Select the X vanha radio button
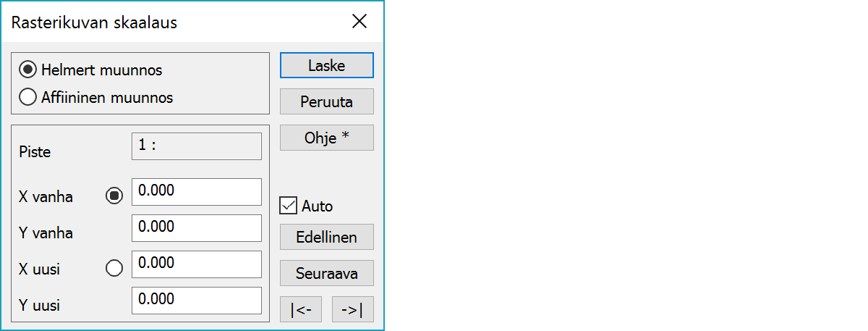Image resolution: width=868 pixels, height=331 pixels. 114,196
